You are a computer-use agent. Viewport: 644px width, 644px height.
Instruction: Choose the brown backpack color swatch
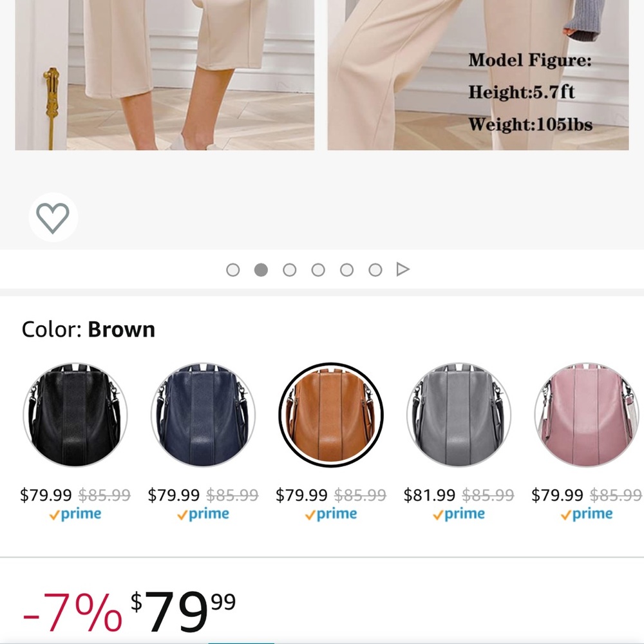[330, 415]
